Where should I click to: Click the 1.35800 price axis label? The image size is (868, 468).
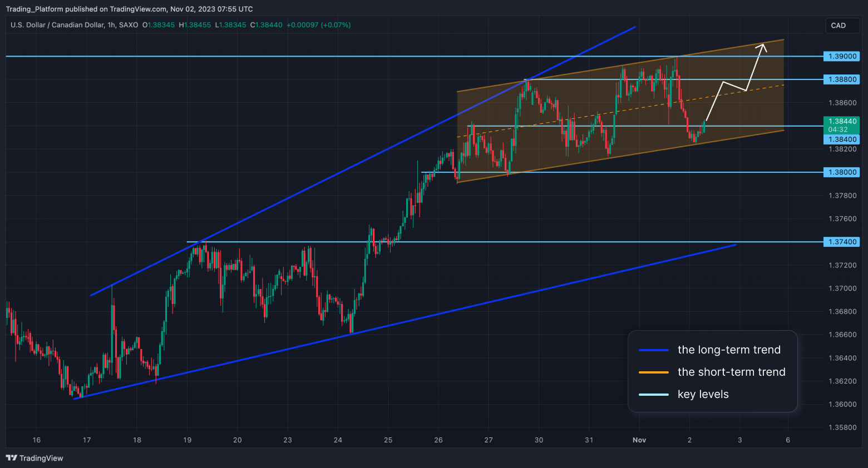point(842,427)
